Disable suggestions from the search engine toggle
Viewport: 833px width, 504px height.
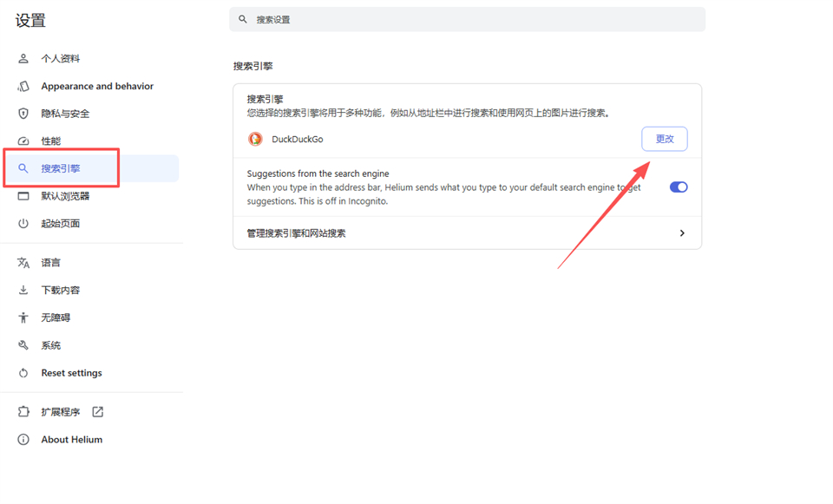point(678,187)
